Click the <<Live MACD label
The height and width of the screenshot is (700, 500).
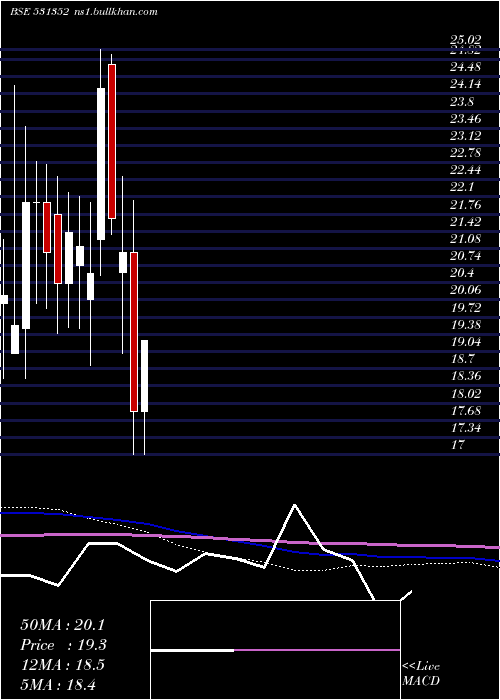[x=421, y=673]
